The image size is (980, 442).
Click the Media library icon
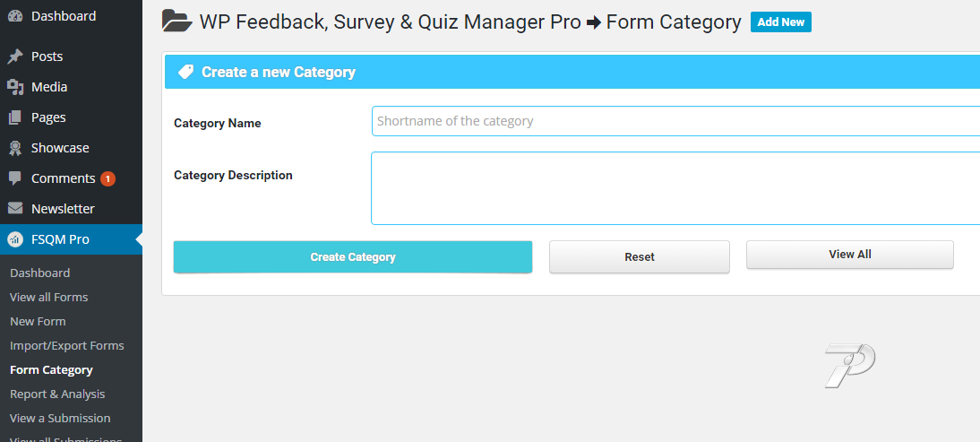coord(15,87)
